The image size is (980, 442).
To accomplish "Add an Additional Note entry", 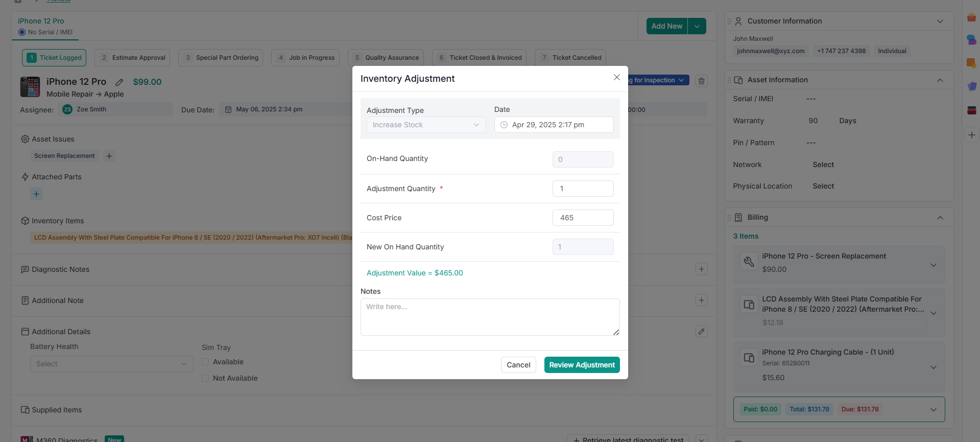I will point(702,300).
